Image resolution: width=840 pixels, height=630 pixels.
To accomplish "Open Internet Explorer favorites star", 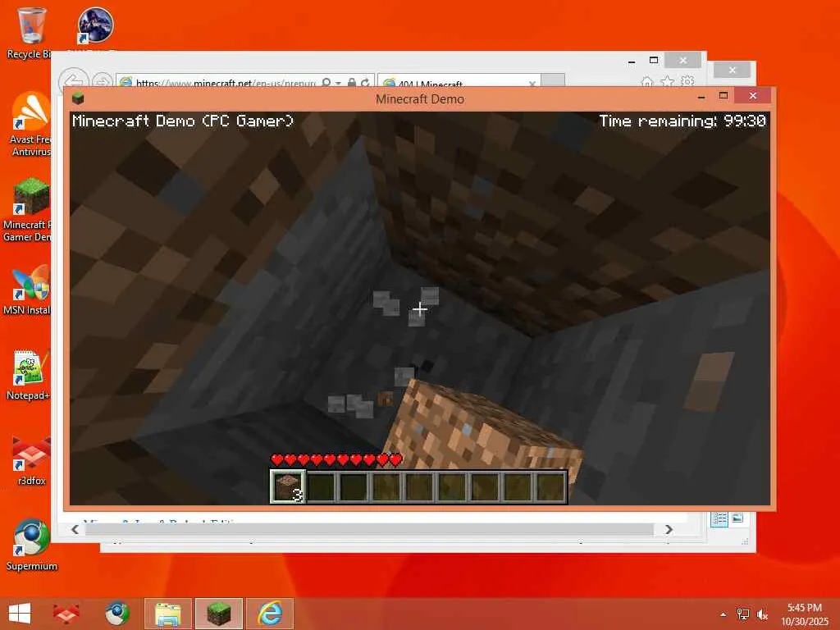I will click(667, 82).
